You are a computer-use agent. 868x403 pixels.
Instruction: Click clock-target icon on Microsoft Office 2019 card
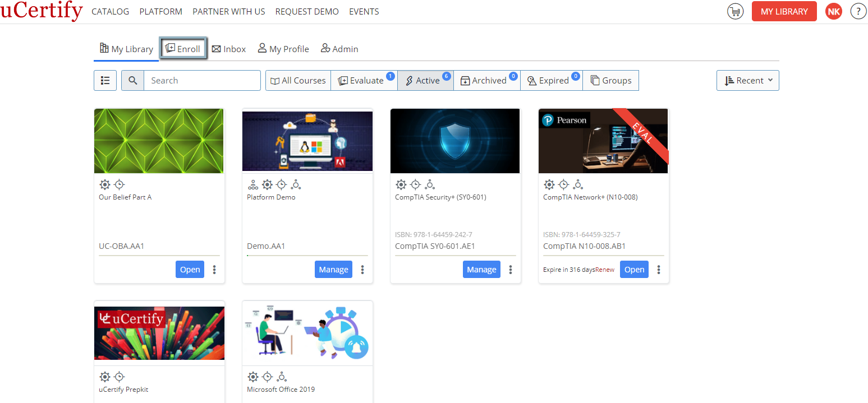click(x=267, y=377)
